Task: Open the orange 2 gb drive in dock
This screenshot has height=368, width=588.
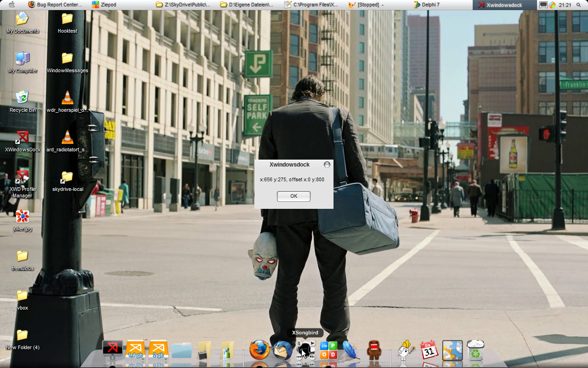Action: point(158,350)
